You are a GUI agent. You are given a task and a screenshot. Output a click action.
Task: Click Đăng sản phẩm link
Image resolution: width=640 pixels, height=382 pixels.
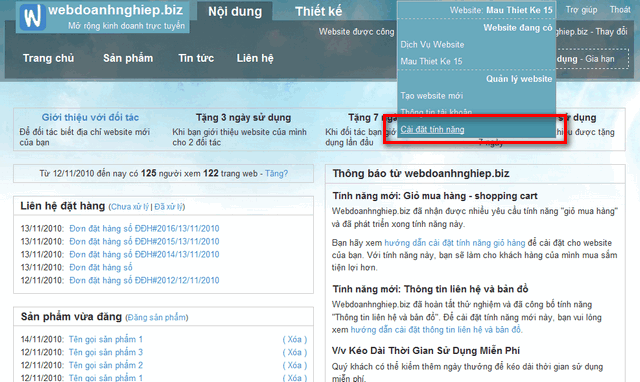(x=157, y=318)
